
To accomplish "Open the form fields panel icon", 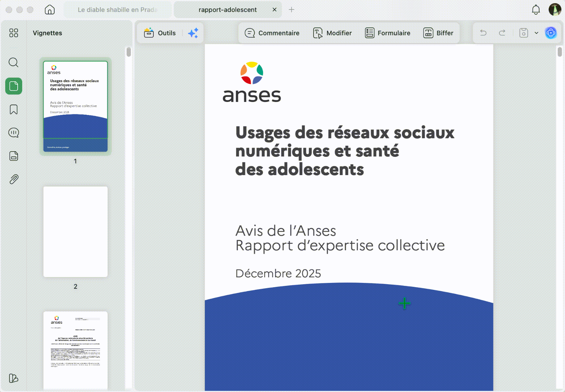I will pos(14,156).
